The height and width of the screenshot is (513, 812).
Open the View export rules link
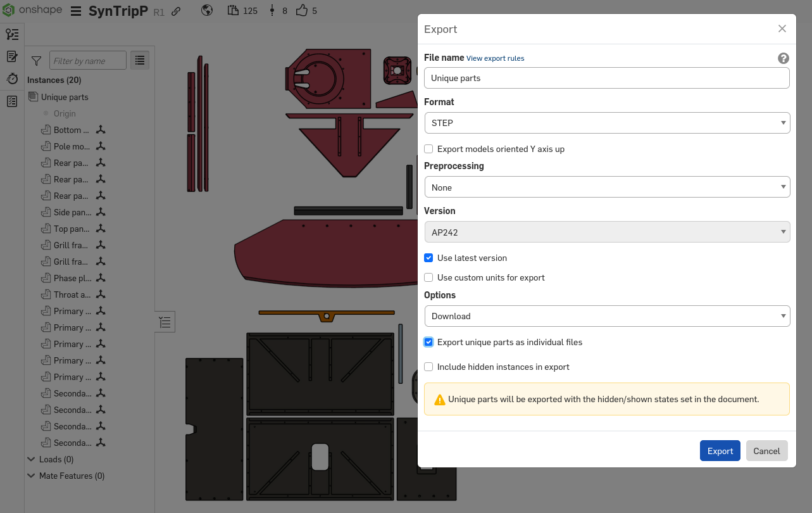(495, 58)
